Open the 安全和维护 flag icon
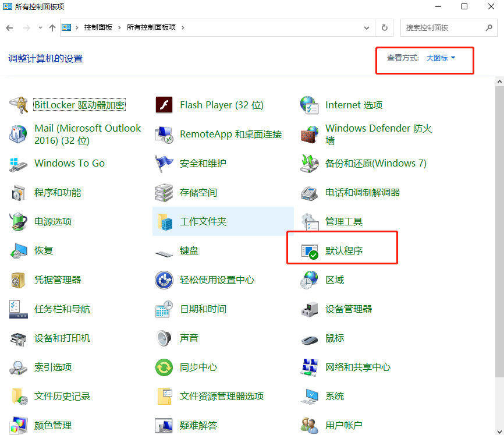Screen dimensions: 504x435 click(x=164, y=163)
